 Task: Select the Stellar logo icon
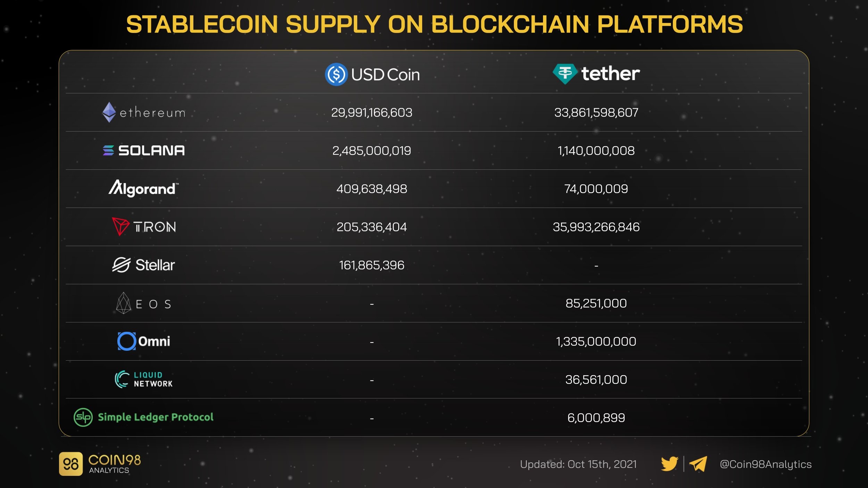pyautogui.click(x=121, y=265)
